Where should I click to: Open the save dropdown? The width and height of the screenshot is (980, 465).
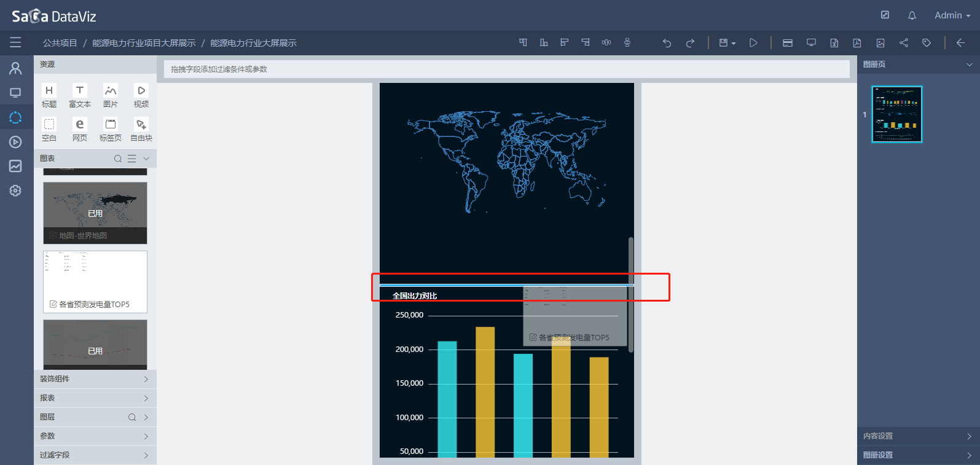click(x=727, y=43)
